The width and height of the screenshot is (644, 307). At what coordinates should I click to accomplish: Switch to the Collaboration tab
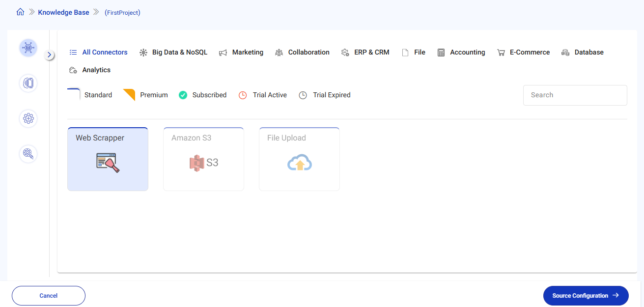pos(302,52)
